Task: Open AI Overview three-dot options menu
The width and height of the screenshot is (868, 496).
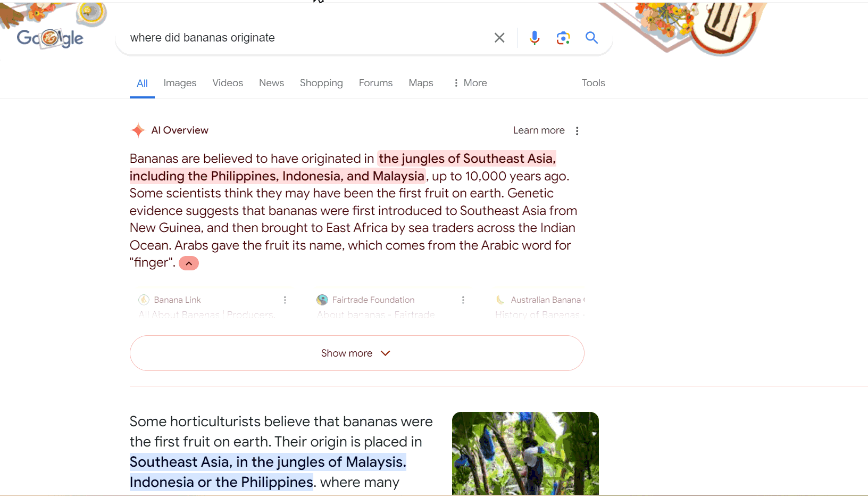Action: (577, 131)
